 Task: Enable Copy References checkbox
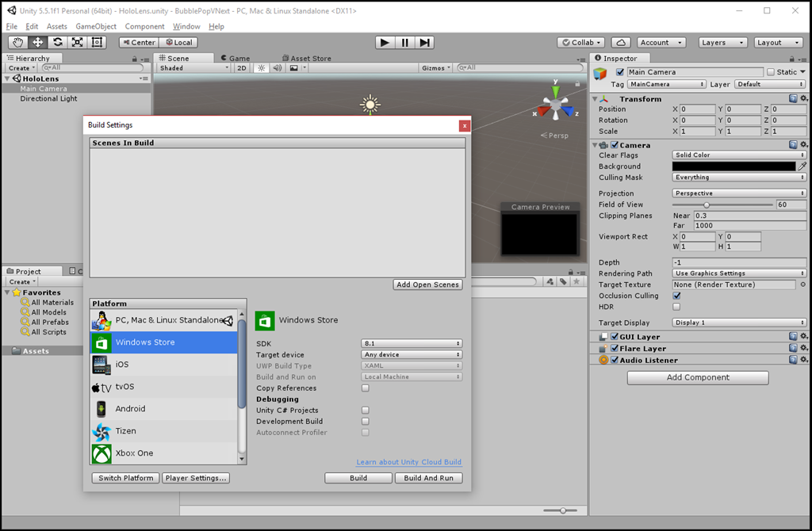(x=365, y=388)
